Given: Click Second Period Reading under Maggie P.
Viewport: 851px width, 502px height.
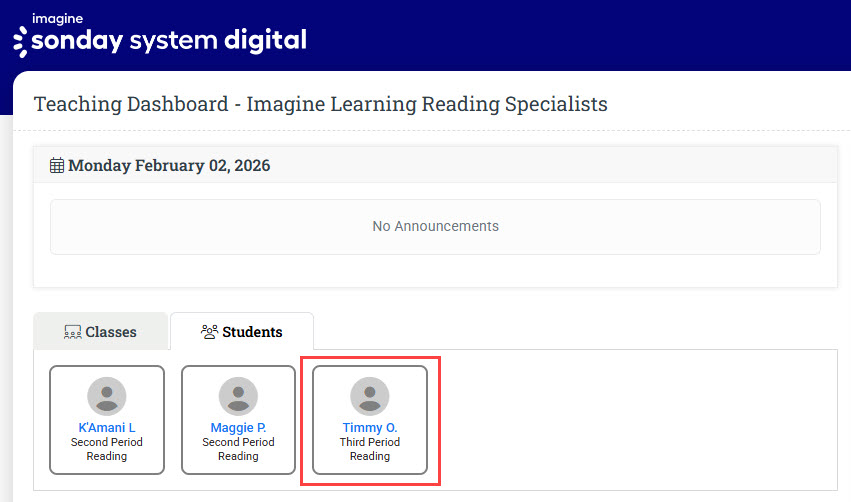Looking at the screenshot, I should [x=238, y=449].
